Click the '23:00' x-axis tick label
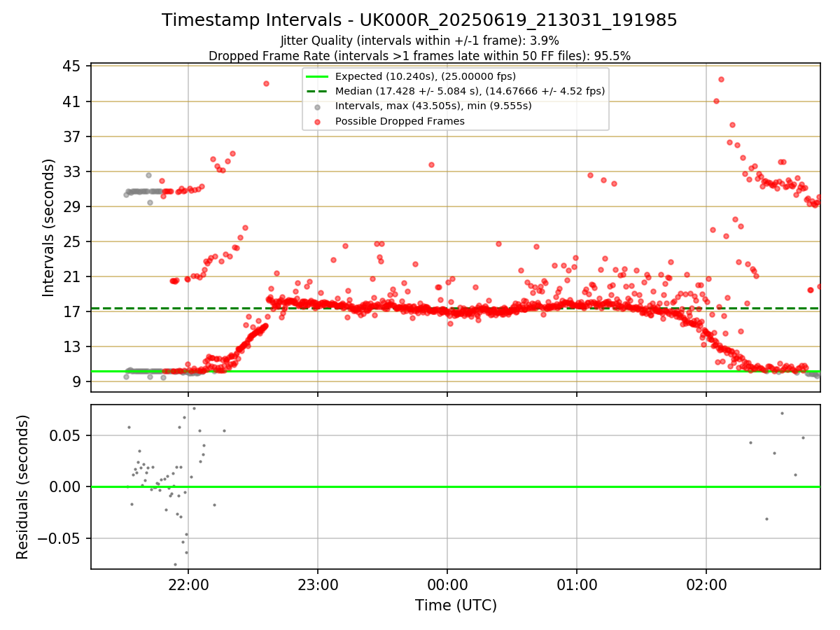 (x=318, y=584)
